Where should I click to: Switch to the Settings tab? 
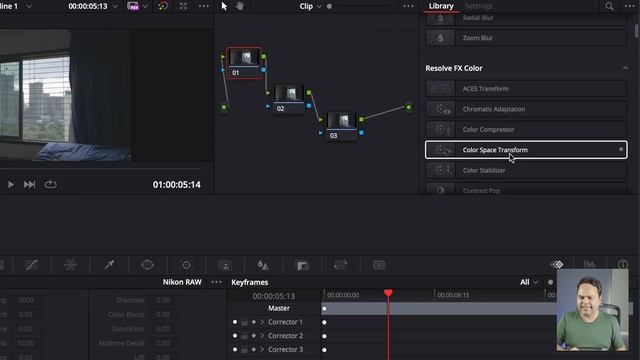click(478, 6)
